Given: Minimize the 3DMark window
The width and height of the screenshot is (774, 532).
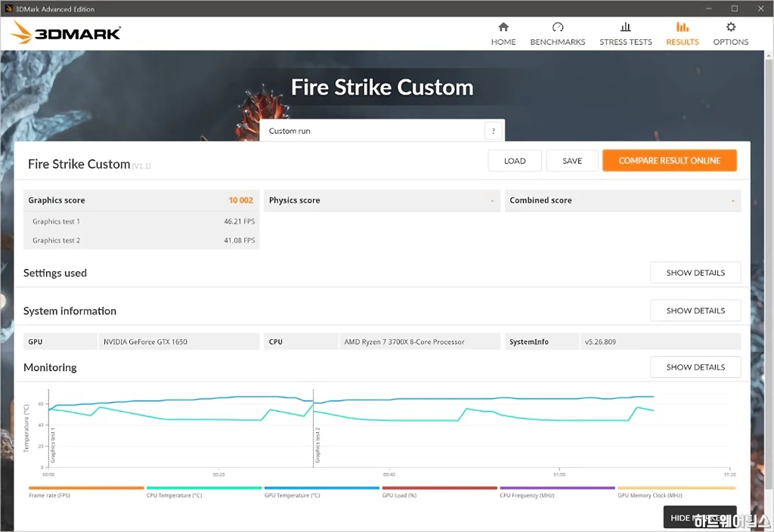Looking at the screenshot, I should point(709,8).
